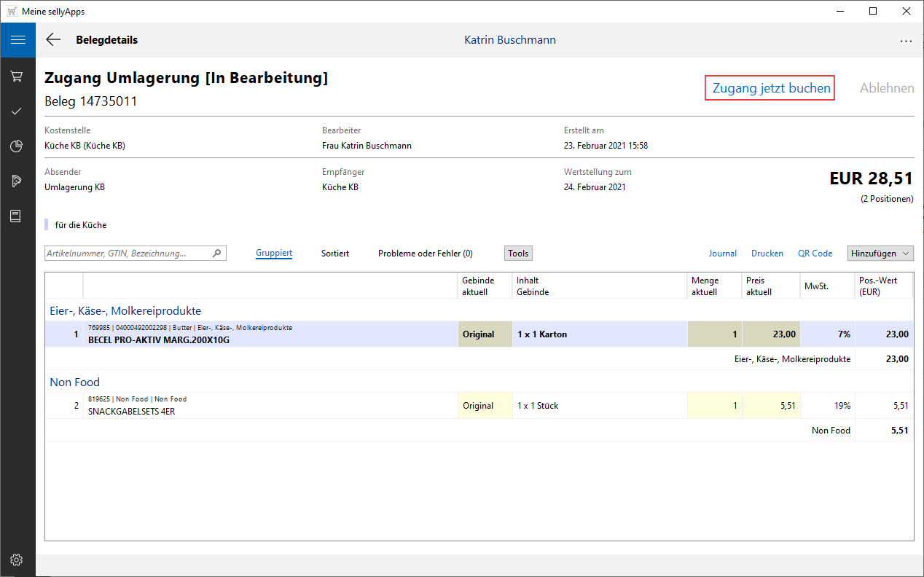Open the QR Code link
The height and width of the screenshot is (577, 924).
pos(815,254)
